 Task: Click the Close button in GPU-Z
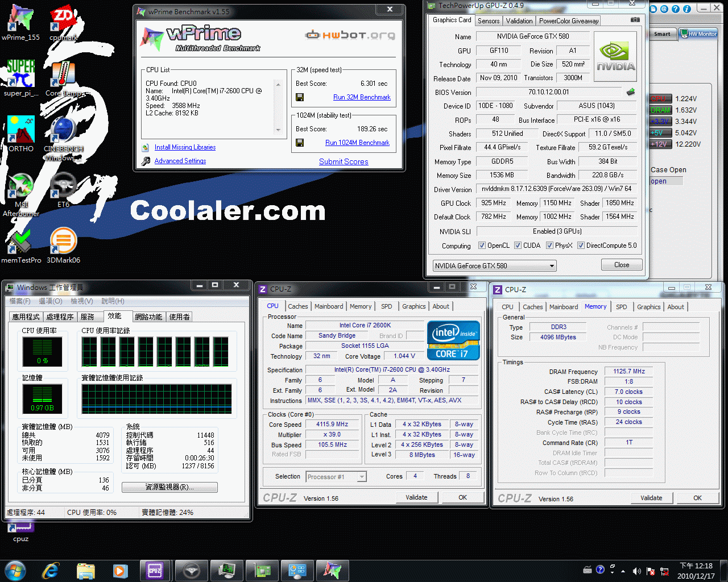(x=622, y=265)
